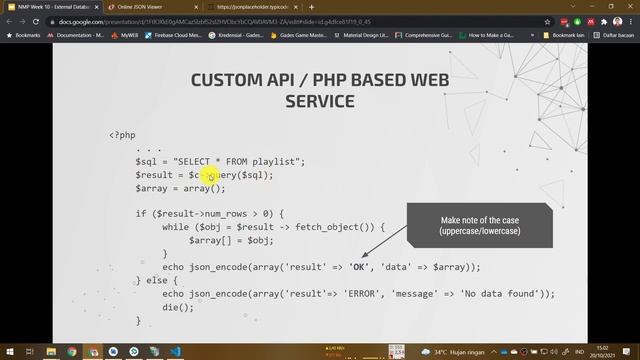This screenshot has height=360, width=640.
Task: Open the Chrome profile avatar
Action: click(618, 22)
